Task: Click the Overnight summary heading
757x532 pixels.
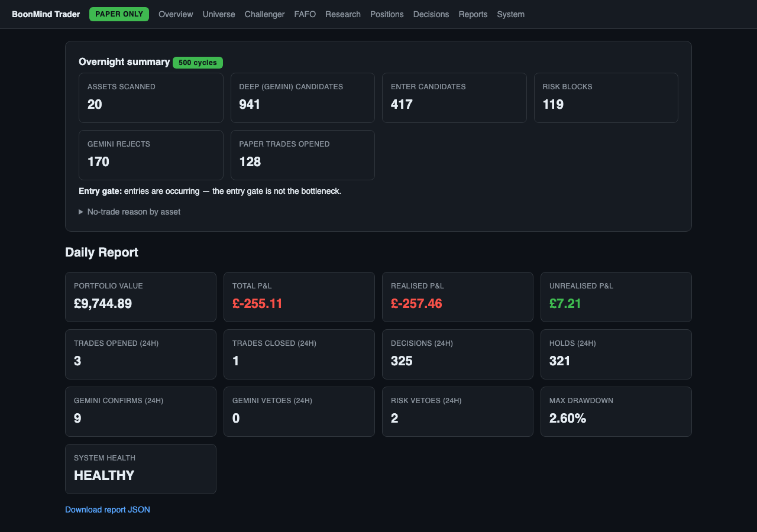Action: coord(124,62)
